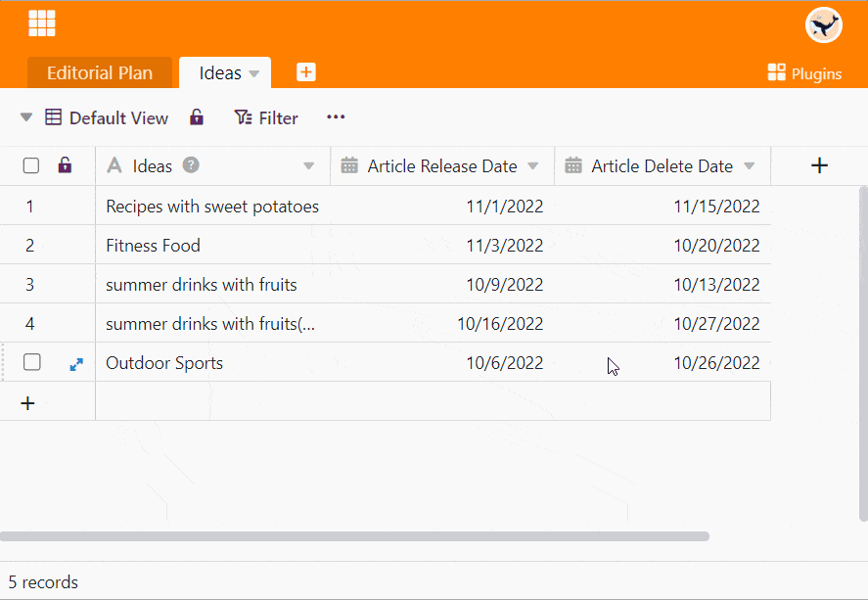
Task: Open the Ideas tab dropdown
Action: [x=254, y=73]
